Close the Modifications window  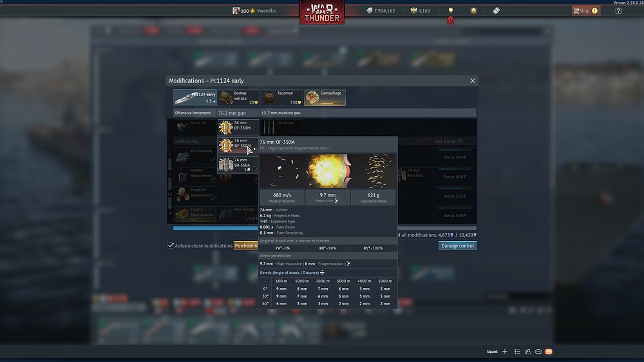tap(473, 81)
